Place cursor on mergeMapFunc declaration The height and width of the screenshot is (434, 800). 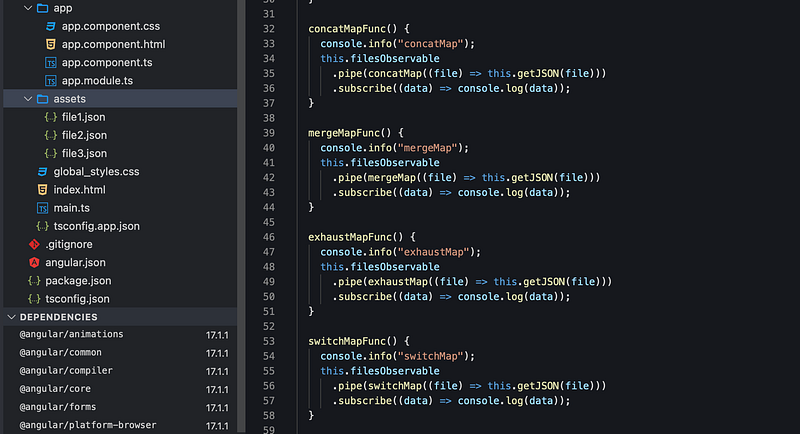(x=343, y=133)
